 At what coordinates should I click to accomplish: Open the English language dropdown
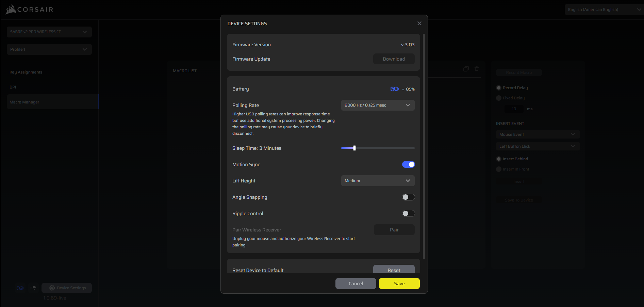click(604, 10)
